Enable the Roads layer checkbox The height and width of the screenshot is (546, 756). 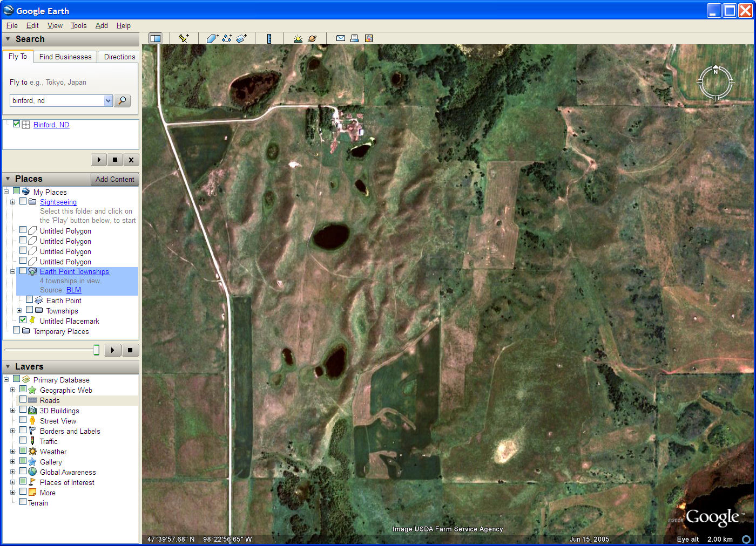pyautogui.click(x=23, y=400)
